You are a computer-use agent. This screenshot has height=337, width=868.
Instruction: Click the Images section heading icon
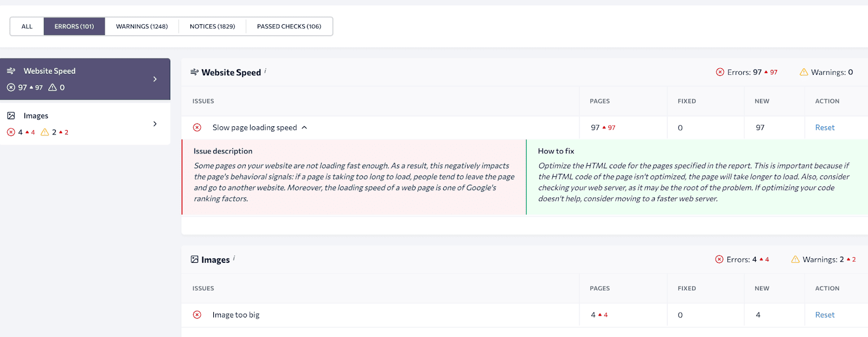(x=194, y=260)
